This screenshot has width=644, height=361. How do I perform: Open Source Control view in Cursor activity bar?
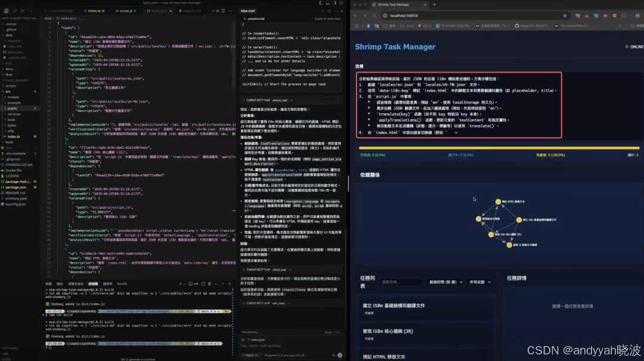(23, 11)
